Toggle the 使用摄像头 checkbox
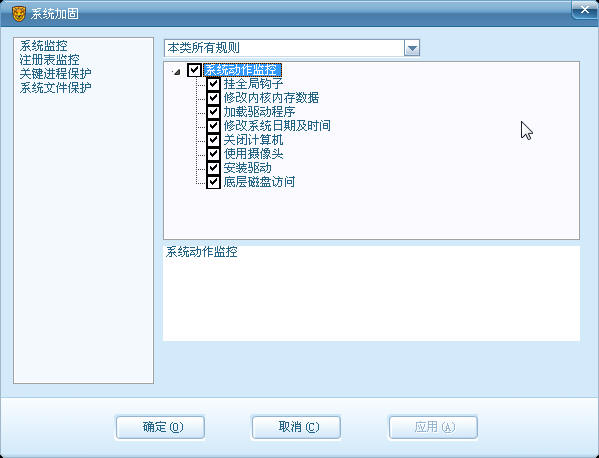 tap(213, 154)
